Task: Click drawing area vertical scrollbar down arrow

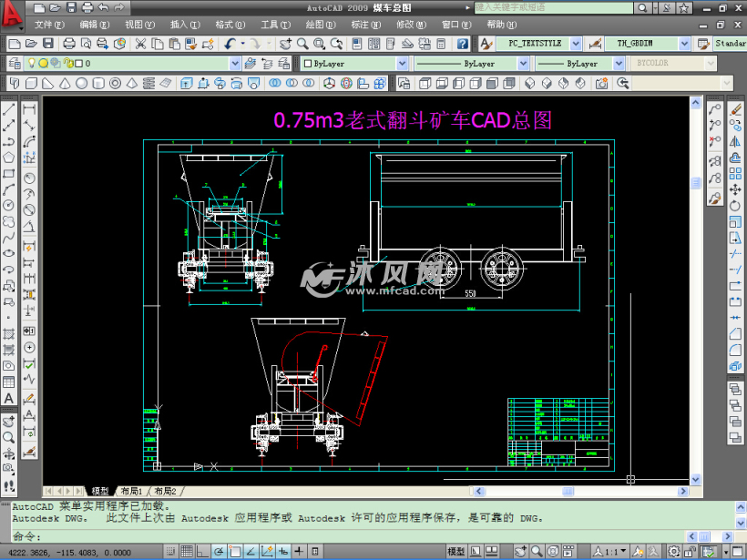Action: coord(696,479)
